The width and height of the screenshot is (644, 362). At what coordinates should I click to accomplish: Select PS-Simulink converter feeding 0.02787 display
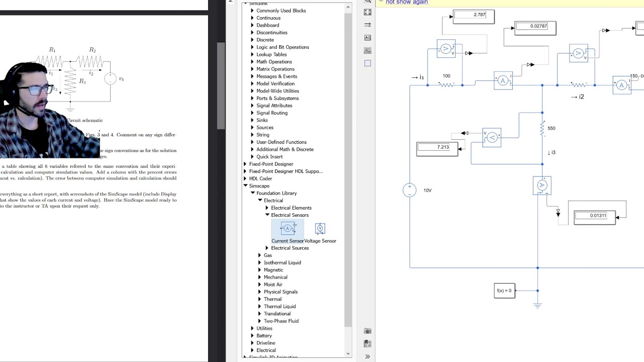[530, 65]
